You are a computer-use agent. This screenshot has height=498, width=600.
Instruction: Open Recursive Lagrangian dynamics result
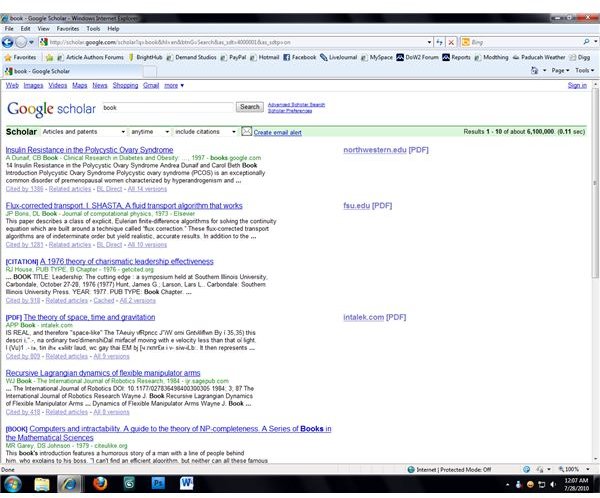point(103,373)
